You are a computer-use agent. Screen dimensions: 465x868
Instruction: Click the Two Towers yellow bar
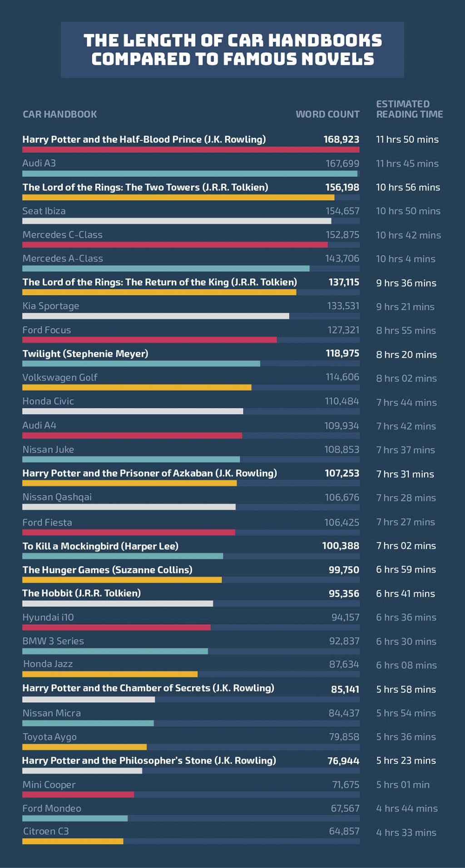tap(178, 197)
